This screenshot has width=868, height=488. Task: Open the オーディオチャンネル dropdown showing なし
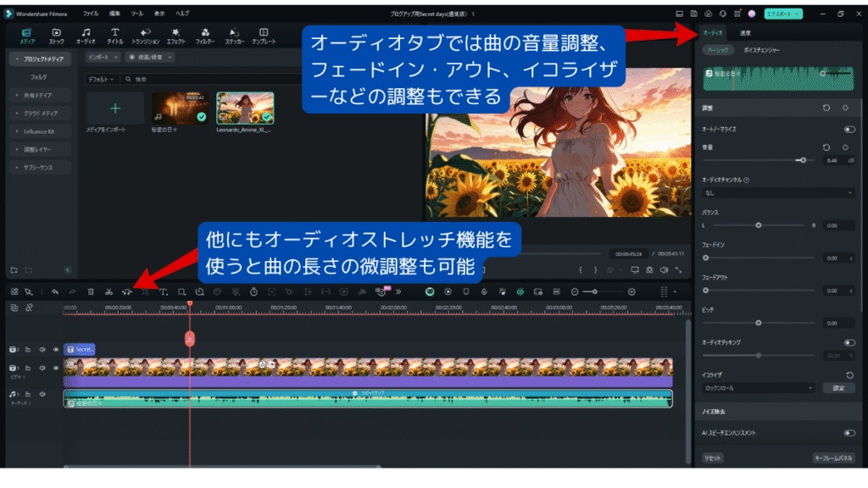point(778,193)
